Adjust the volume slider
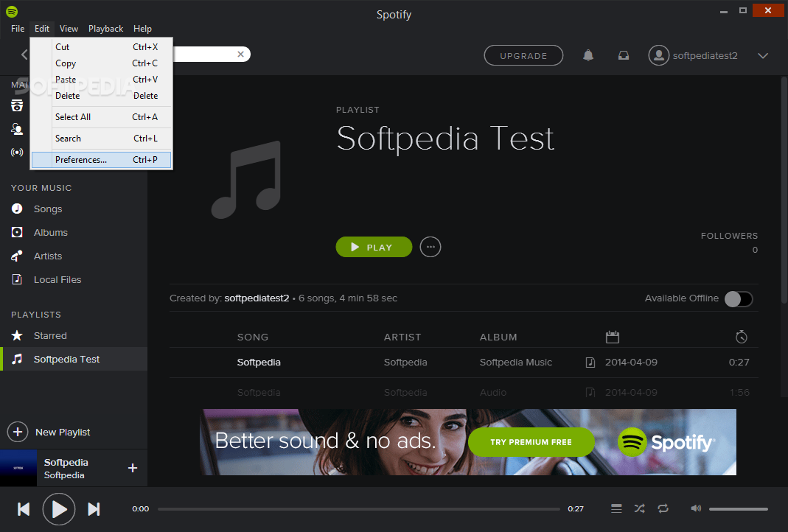 [x=739, y=509]
